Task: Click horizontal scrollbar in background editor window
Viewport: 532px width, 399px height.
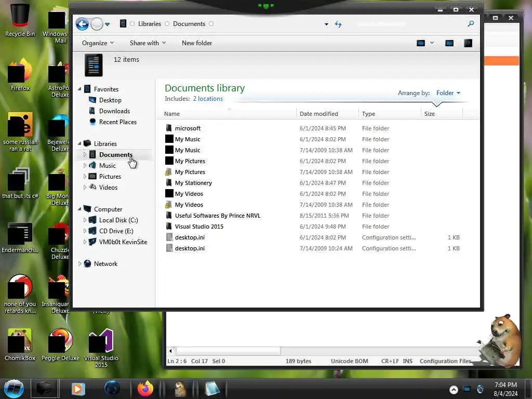Action: pos(228,351)
